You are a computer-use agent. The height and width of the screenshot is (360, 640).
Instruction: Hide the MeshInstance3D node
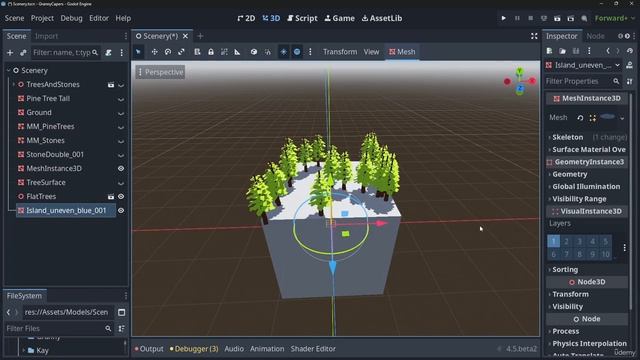(121, 169)
